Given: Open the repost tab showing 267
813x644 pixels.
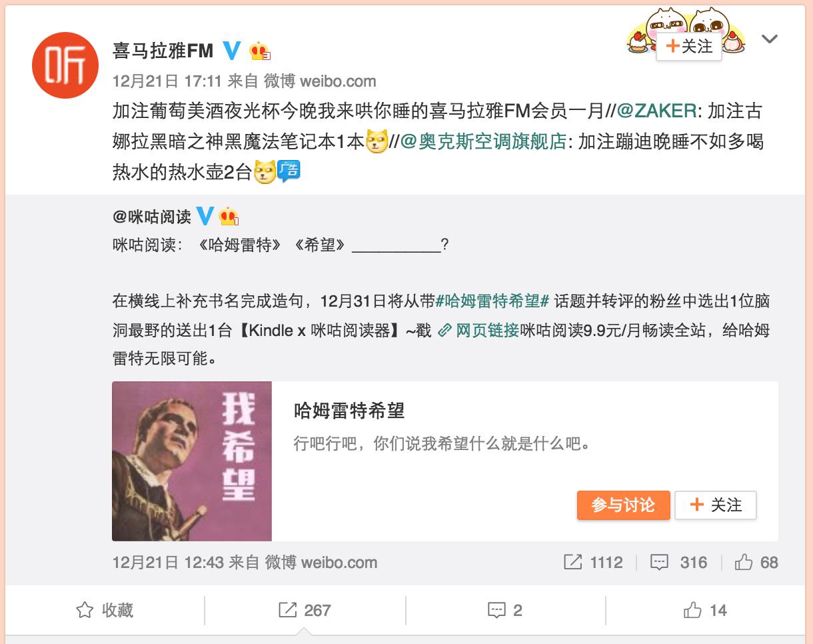Looking at the screenshot, I should tap(305, 610).
